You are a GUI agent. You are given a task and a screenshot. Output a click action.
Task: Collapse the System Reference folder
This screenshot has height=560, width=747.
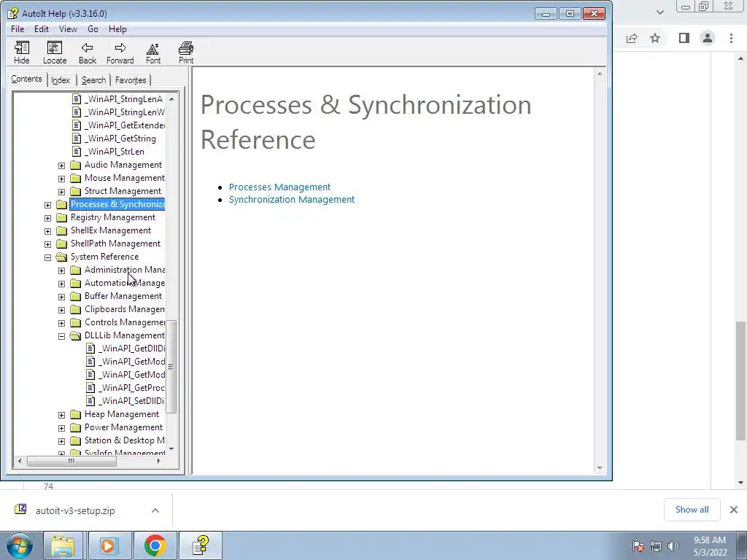[47, 257]
